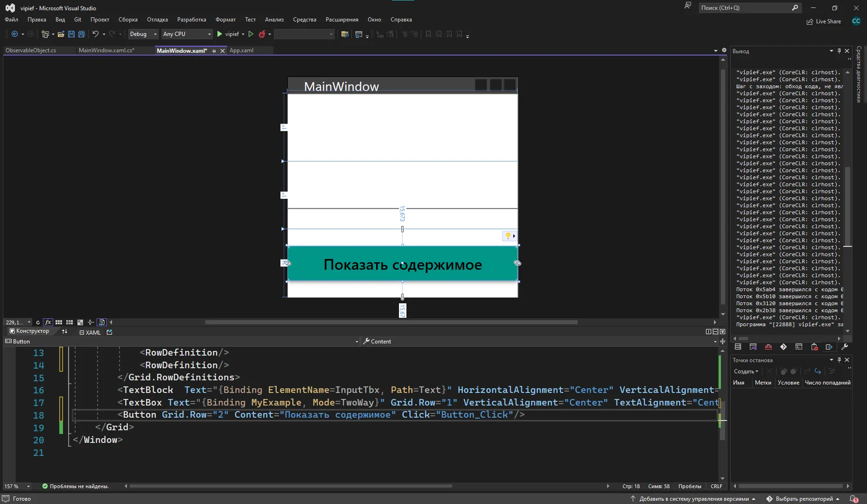Click the Live Share button
867x504 pixels.
(824, 21)
